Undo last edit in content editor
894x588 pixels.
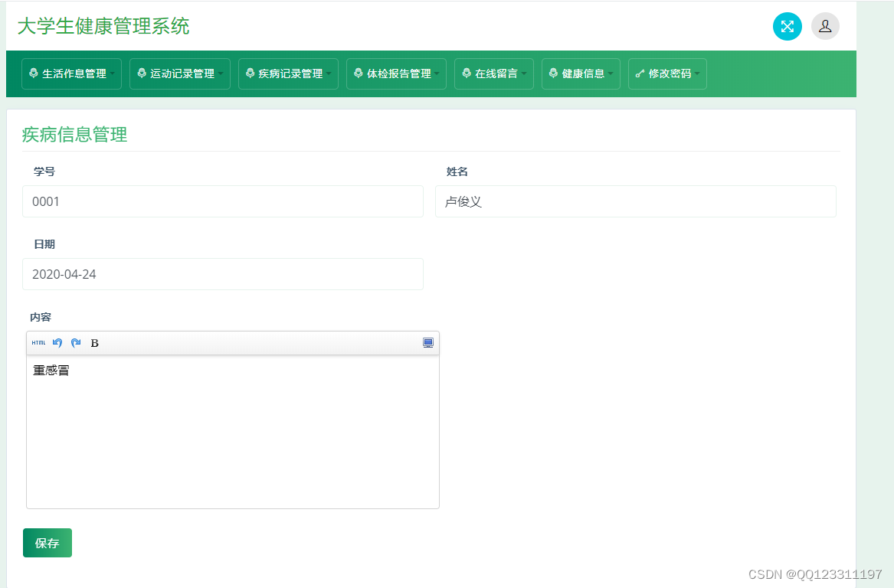coord(57,342)
